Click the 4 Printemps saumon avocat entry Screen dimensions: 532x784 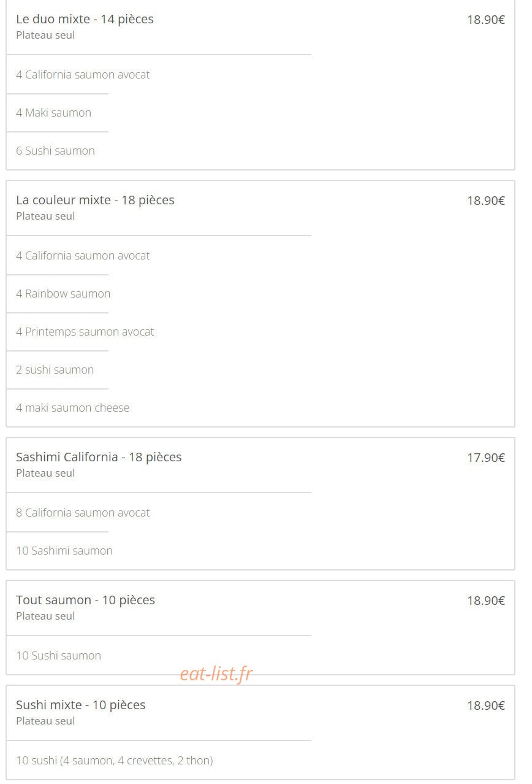85,332
